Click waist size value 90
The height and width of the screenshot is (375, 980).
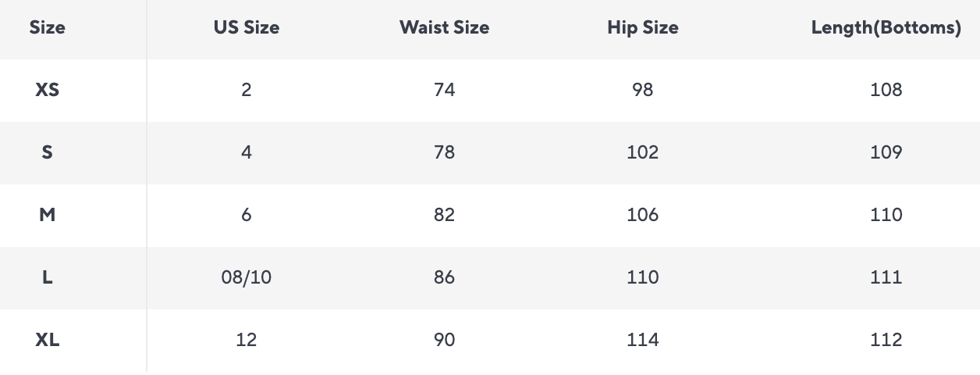click(444, 340)
